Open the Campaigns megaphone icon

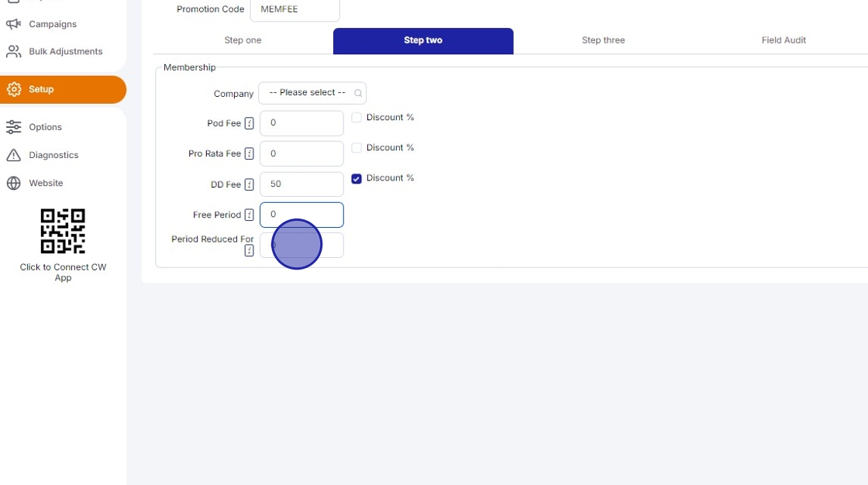click(x=13, y=24)
